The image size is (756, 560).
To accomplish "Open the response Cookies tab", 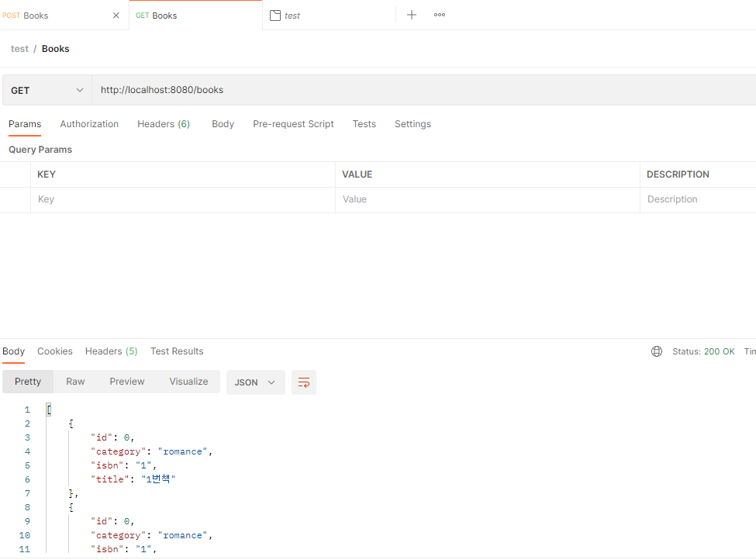I will 55,351.
